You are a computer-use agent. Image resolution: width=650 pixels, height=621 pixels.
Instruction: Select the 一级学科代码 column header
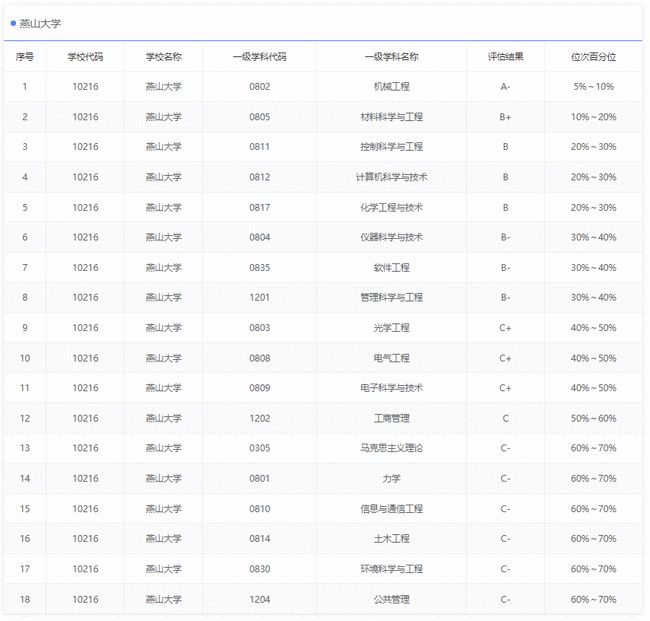[260, 56]
